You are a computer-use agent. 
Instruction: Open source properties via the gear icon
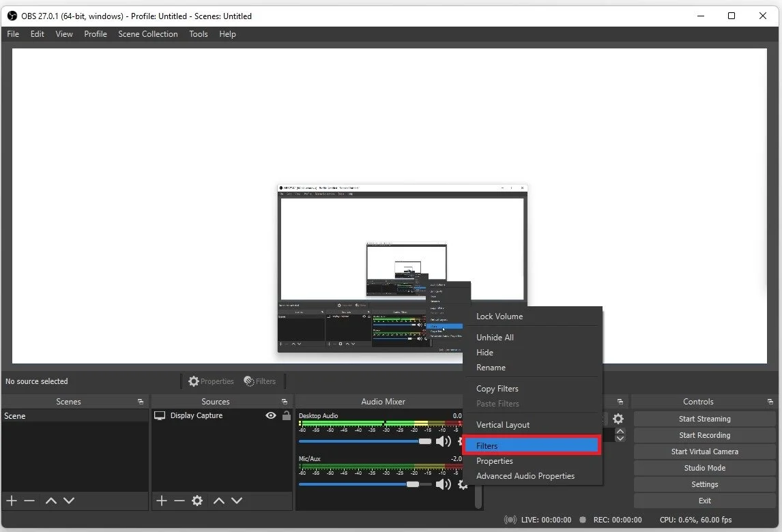[x=197, y=501]
